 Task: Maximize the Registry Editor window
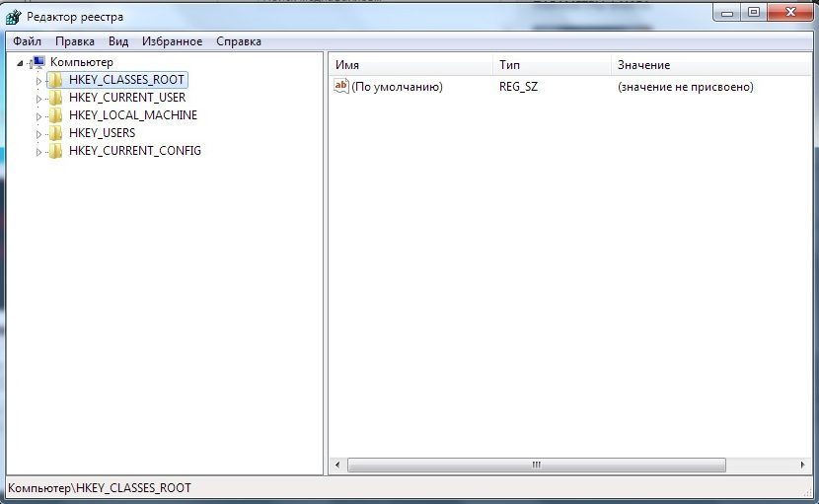(754, 13)
